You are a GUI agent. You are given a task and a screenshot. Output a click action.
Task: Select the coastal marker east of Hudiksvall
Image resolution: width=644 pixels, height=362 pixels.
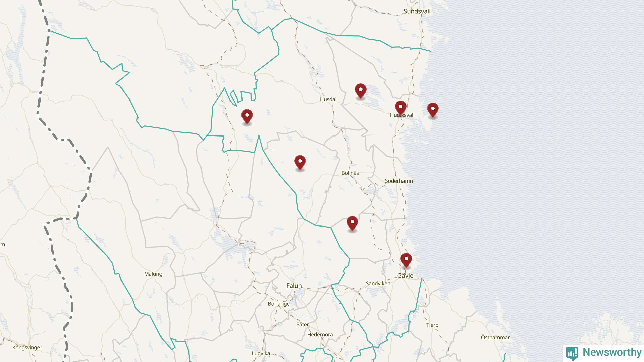pos(433,109)
